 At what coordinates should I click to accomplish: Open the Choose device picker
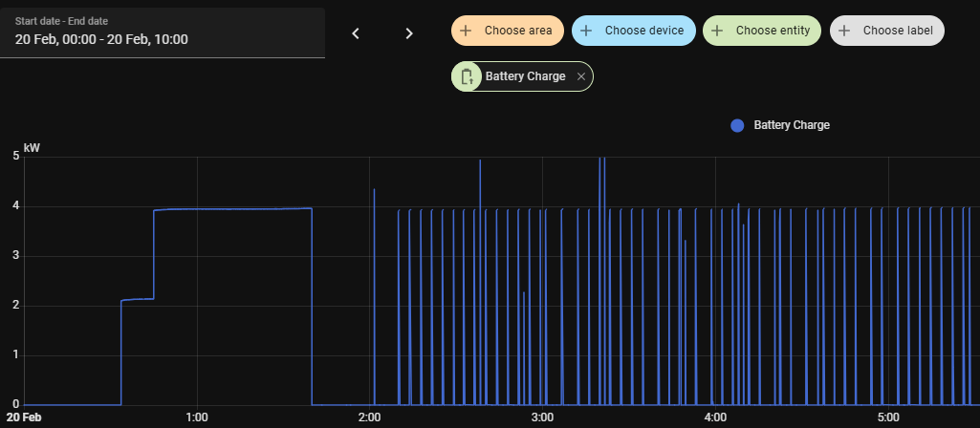[x=643, y=31]
